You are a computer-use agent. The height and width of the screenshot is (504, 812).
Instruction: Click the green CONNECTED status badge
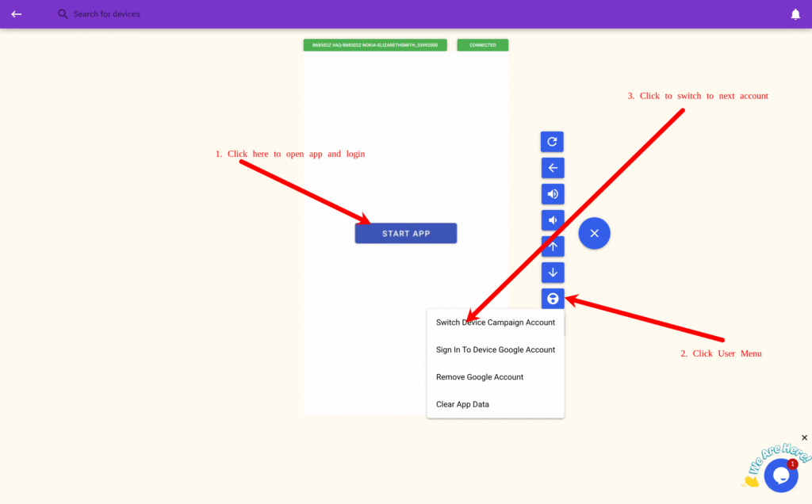point(482,45)
